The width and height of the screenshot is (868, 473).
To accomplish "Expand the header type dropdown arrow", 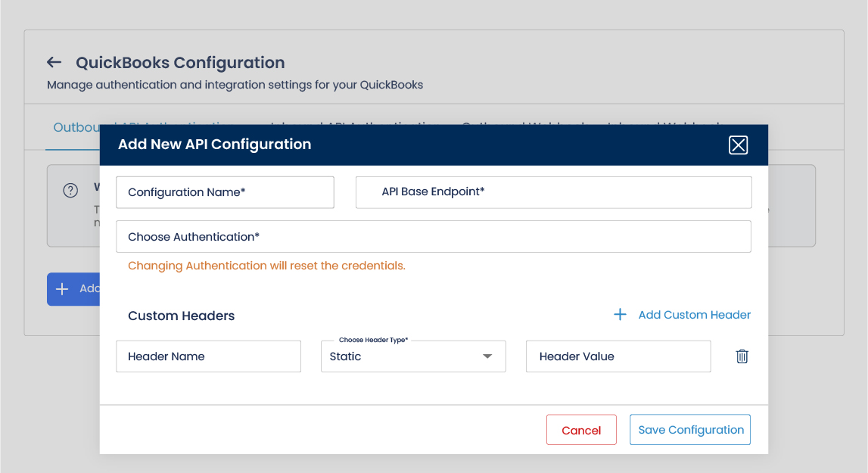I will (488, 356).
